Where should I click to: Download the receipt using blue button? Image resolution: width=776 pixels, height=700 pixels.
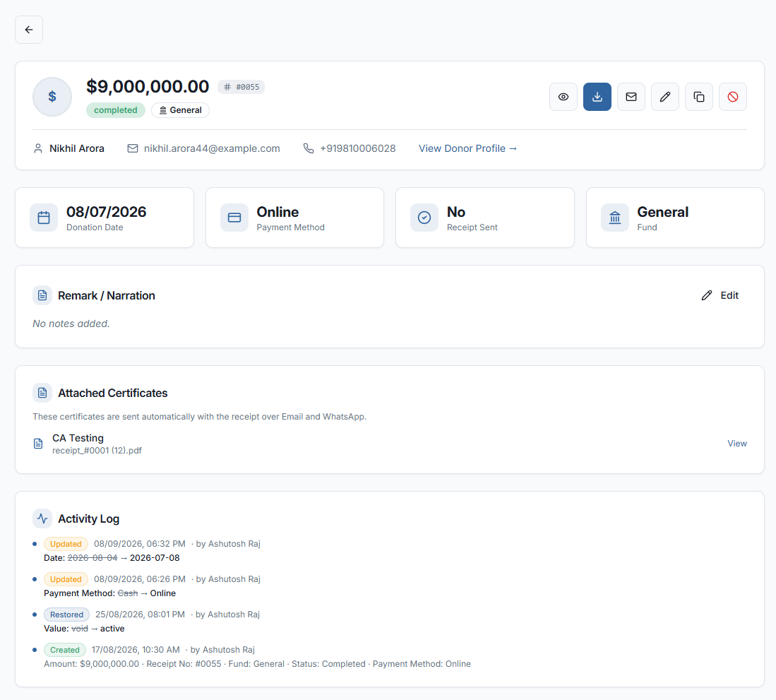pyautogui.click(x=597, y=97)
